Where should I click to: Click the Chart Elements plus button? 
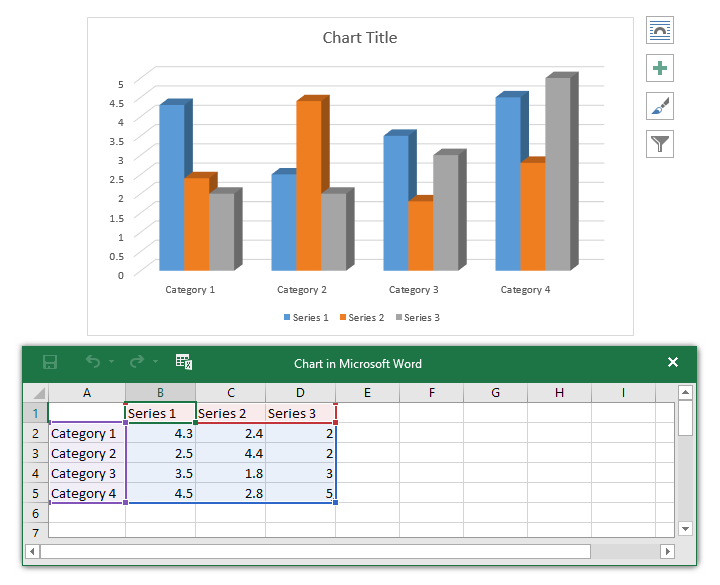tap(660, 68)
